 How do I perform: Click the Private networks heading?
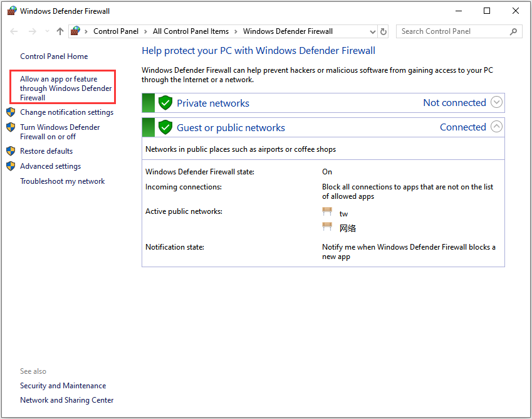pos(213,103)
